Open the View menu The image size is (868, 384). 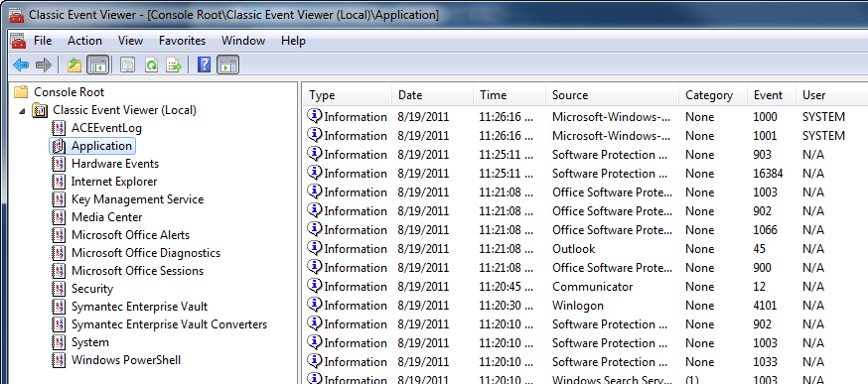tap(131, 41)
